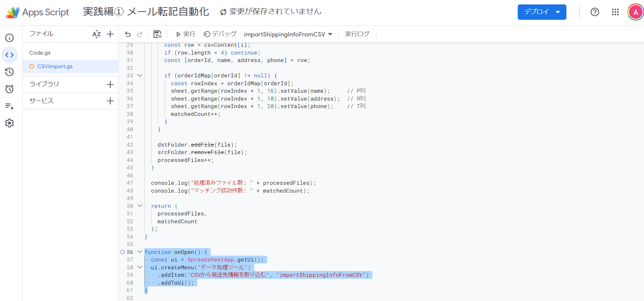Collapse code fold arrow at line 50

140,206
